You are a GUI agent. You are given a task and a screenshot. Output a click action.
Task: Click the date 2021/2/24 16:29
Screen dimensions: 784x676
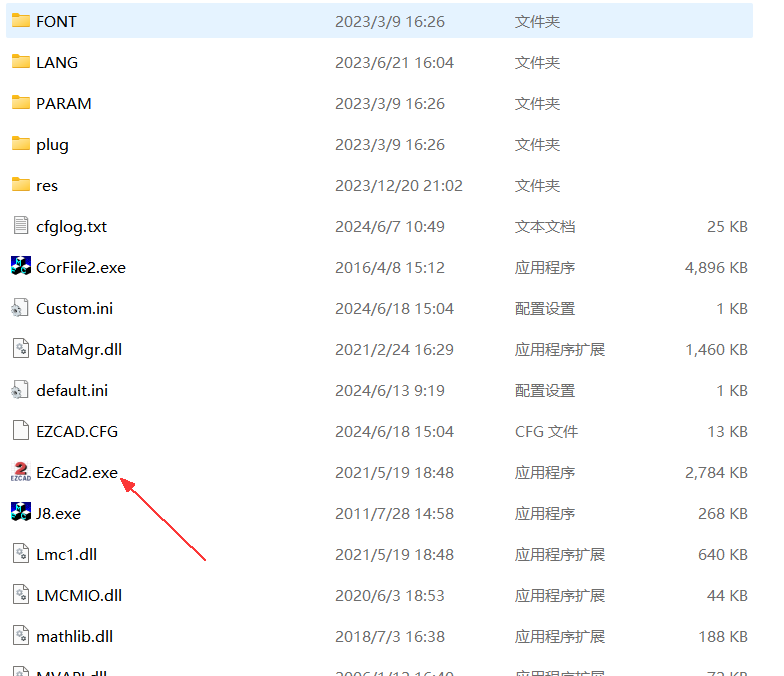pos(394,350)
